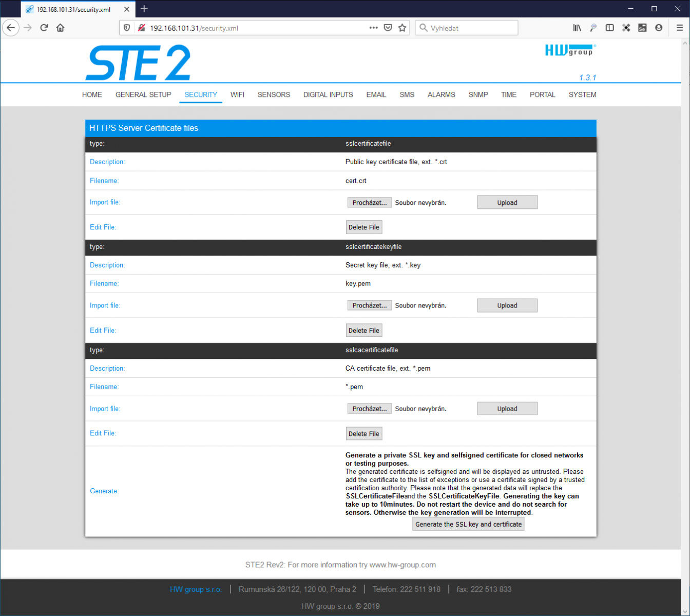Generate the SSL key and certificate
The image size is (690, 616).
(469, 524)
